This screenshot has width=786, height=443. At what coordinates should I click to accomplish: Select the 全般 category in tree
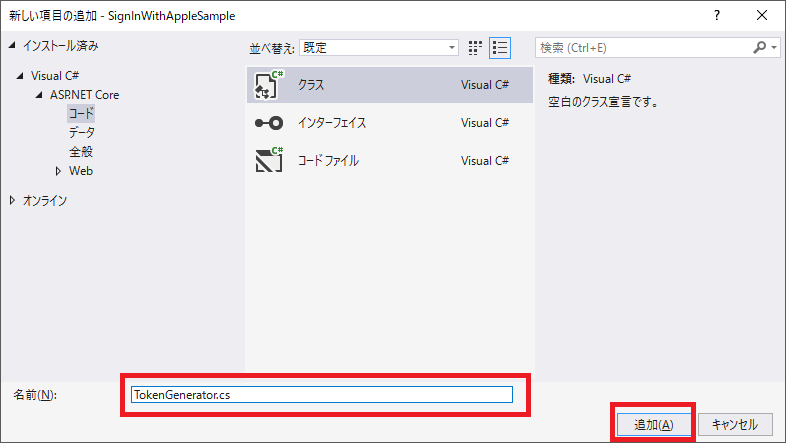tap(81, 151)
